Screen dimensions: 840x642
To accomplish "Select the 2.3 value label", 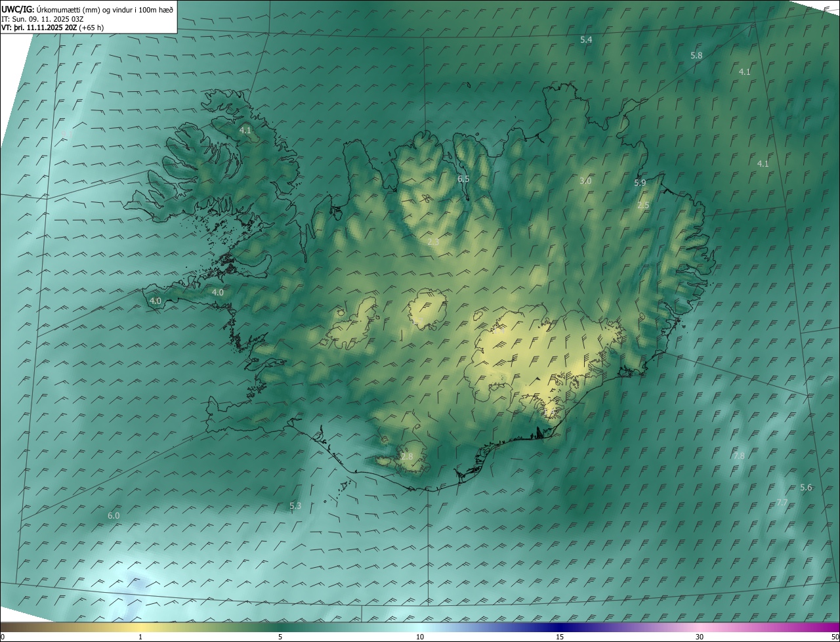I will [x=433, y=242].
